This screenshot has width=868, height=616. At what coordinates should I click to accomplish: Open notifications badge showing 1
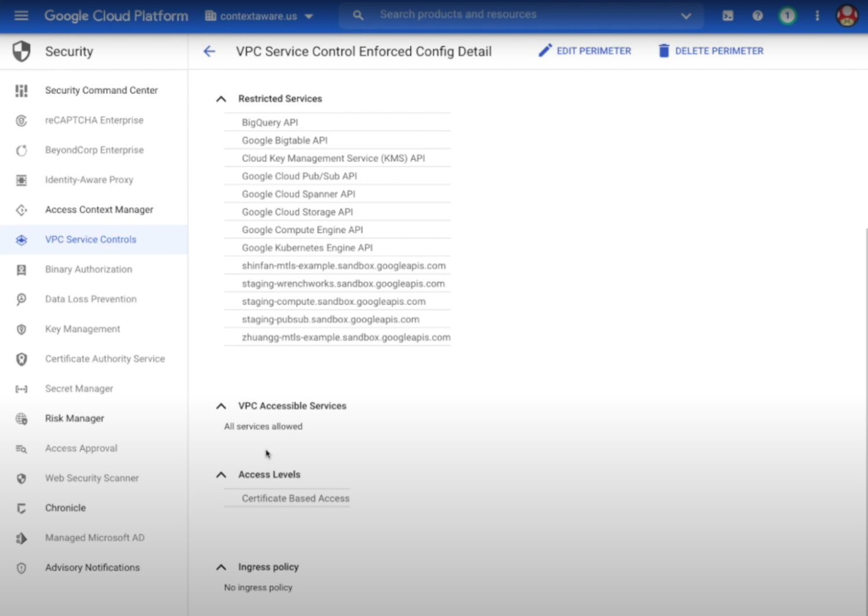787,16
